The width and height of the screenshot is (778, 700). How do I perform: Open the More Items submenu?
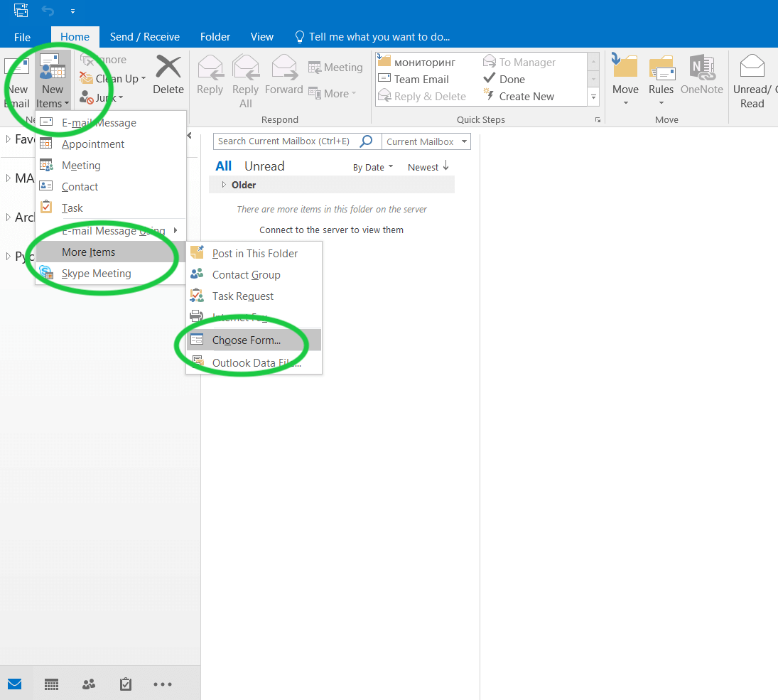(111, 252)
